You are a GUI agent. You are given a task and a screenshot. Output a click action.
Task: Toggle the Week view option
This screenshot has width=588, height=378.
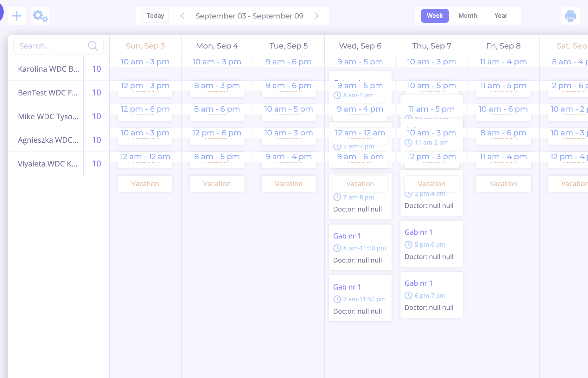pyautogui.click(x=435, y=16)
